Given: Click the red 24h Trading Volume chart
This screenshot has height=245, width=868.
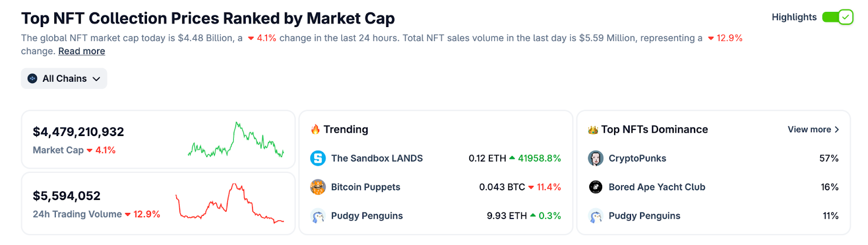Looking at the screenshot, I should [229, 204].
